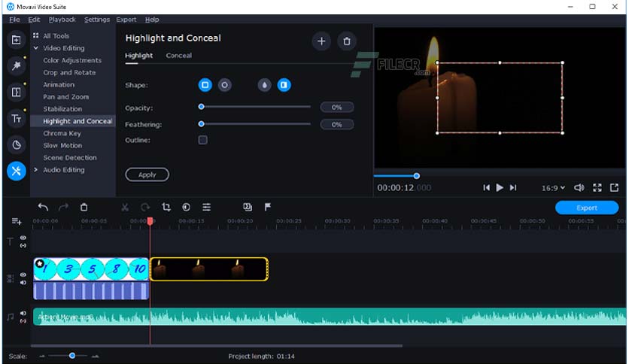This screenshot has height=364, width=629.
Task: Switch to the Conceal tab
Action: tap(178, 56)
